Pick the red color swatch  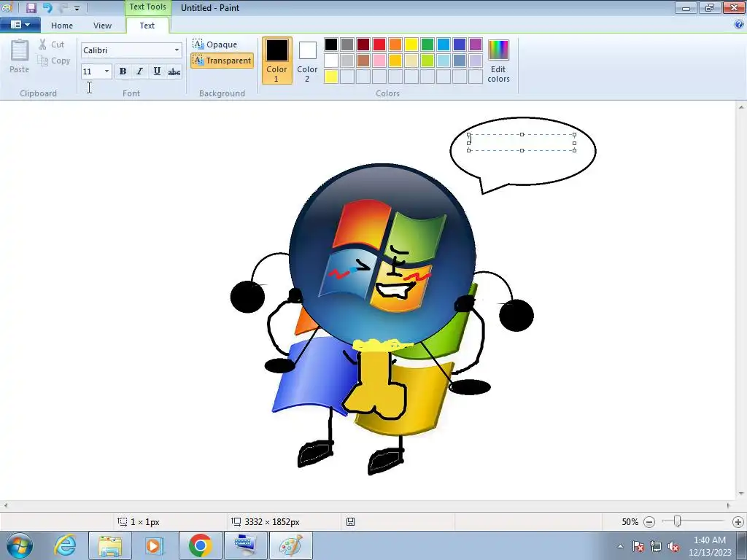point(379,44)
